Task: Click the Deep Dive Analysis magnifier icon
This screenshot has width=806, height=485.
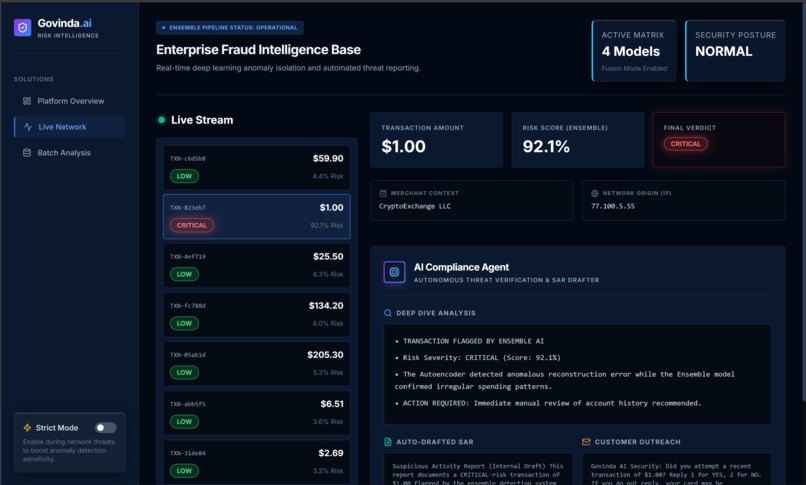Action: (x=388, y=313)
